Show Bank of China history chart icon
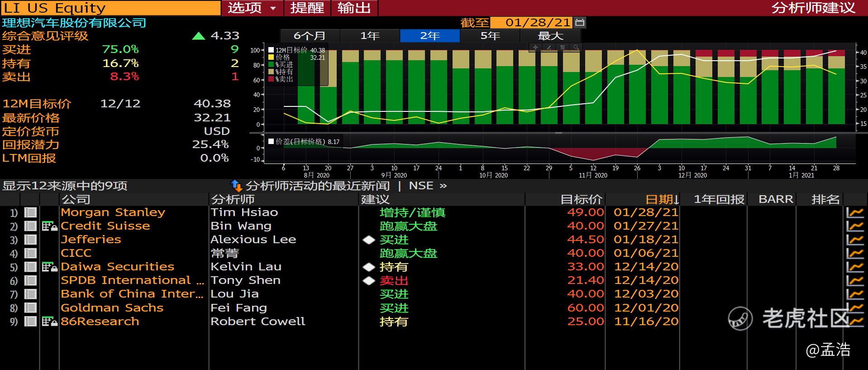 point(855,294)
